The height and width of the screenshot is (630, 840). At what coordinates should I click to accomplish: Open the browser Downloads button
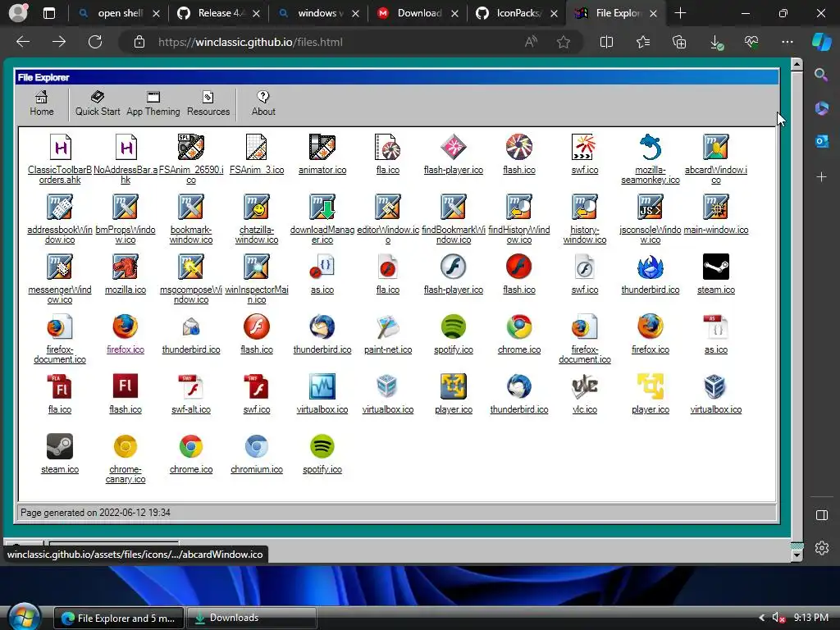click(x=715, y=42)
